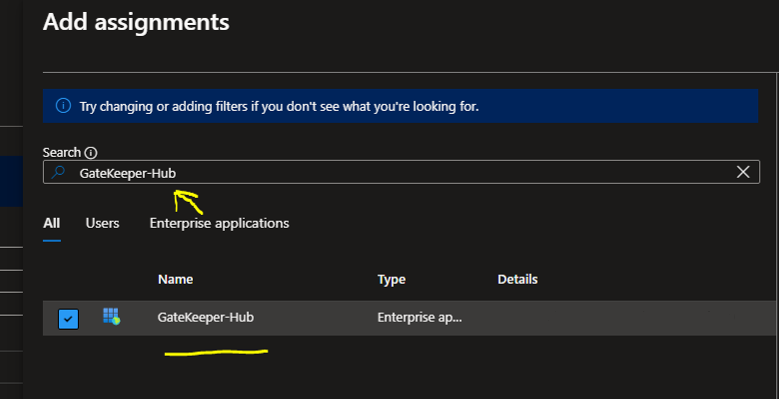
Task: Sort by the Type column header
Action: click(x=391, y=279)
